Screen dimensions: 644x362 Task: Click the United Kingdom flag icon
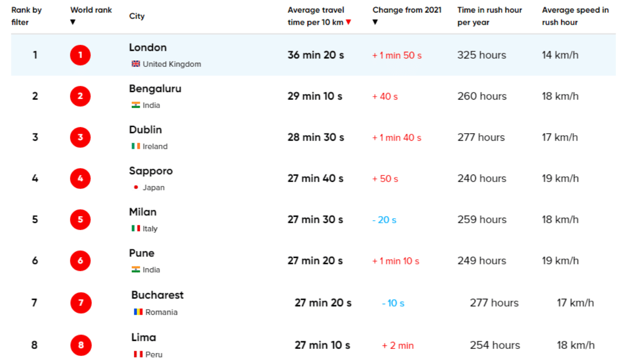coord(135,64)
